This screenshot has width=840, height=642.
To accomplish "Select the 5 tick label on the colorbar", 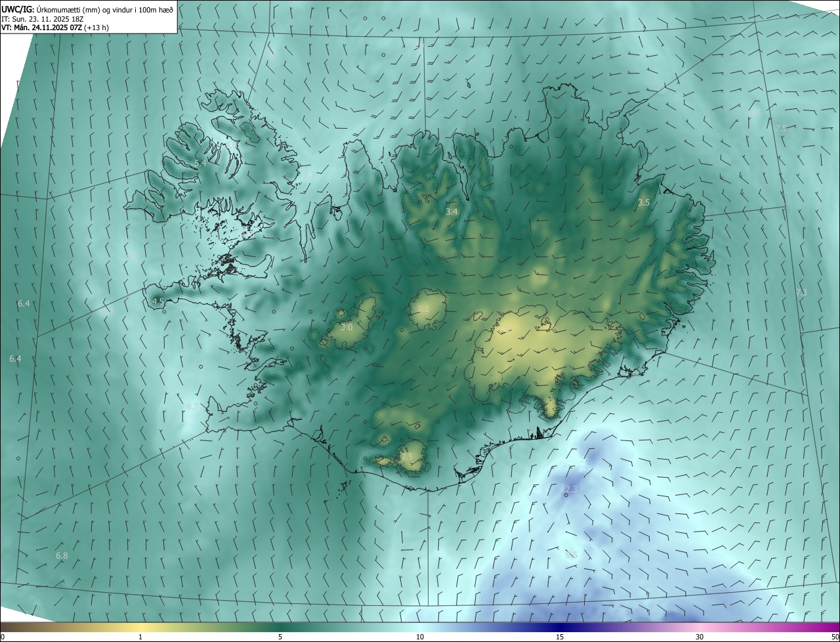I will pos(280,637).
